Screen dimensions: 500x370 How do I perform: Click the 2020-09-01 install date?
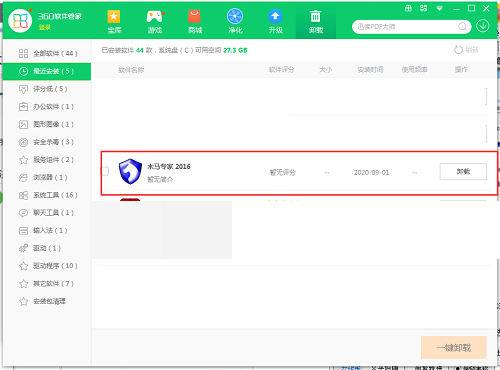click(x=371, y=173)
